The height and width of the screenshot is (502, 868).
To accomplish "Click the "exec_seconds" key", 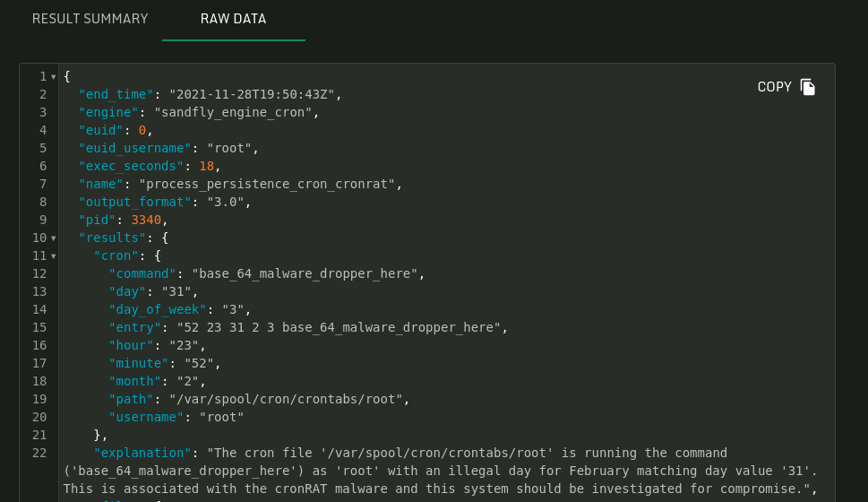I will click(131, 166).
